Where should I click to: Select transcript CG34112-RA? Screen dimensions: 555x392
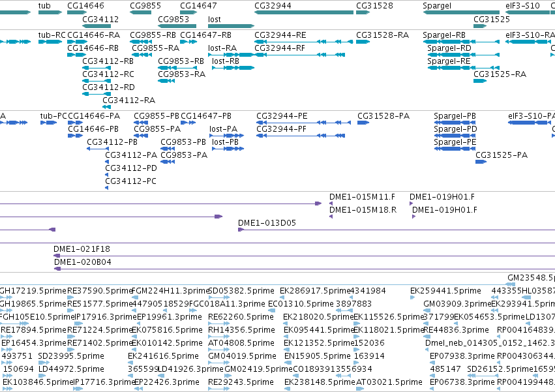click(129, 100)
